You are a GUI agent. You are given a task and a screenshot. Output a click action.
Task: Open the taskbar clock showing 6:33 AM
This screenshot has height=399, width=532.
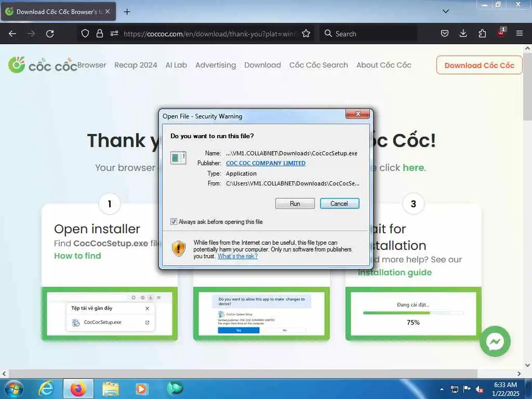coord(506,389)
